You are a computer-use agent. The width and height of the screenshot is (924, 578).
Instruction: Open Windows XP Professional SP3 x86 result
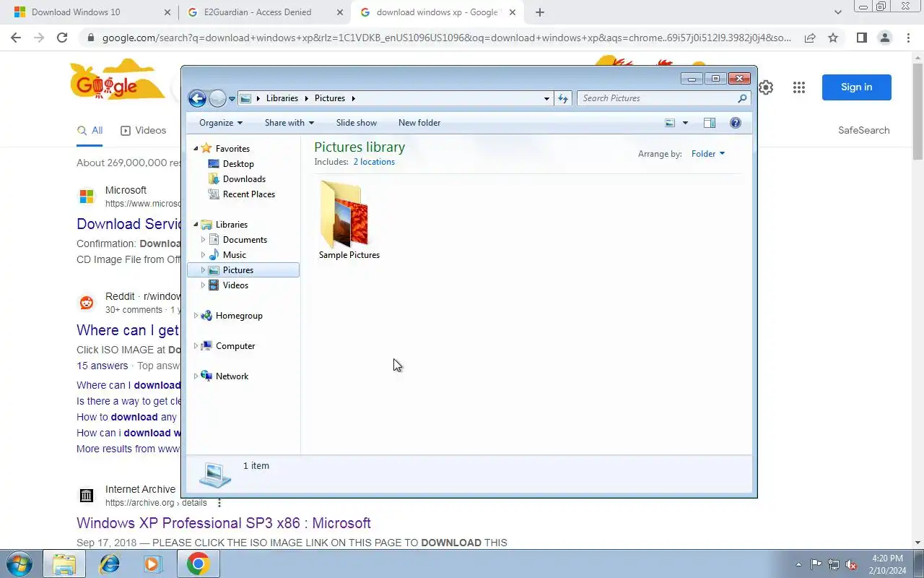click(224, 523)
